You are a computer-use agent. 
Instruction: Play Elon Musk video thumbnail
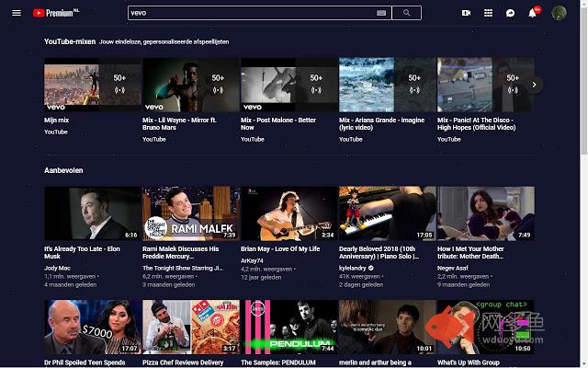click(x=93, y=213)
